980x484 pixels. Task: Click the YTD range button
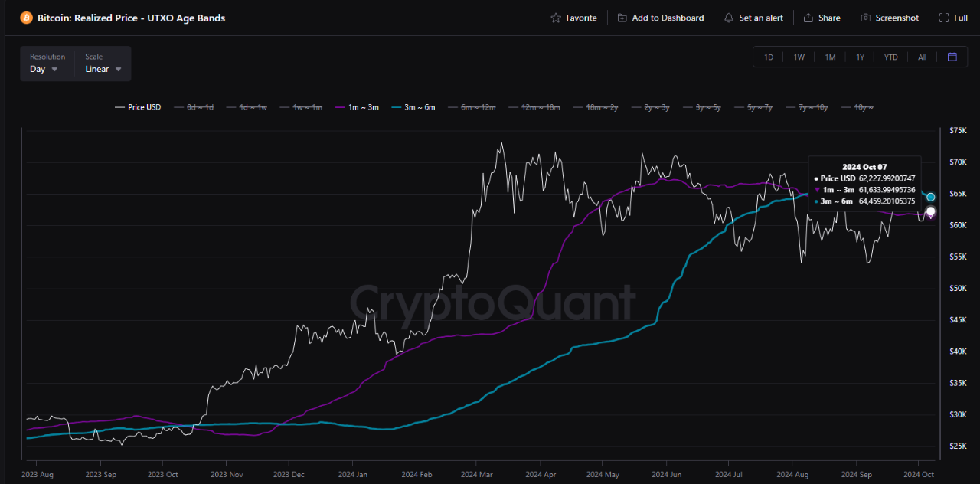(x=890, y=57)
